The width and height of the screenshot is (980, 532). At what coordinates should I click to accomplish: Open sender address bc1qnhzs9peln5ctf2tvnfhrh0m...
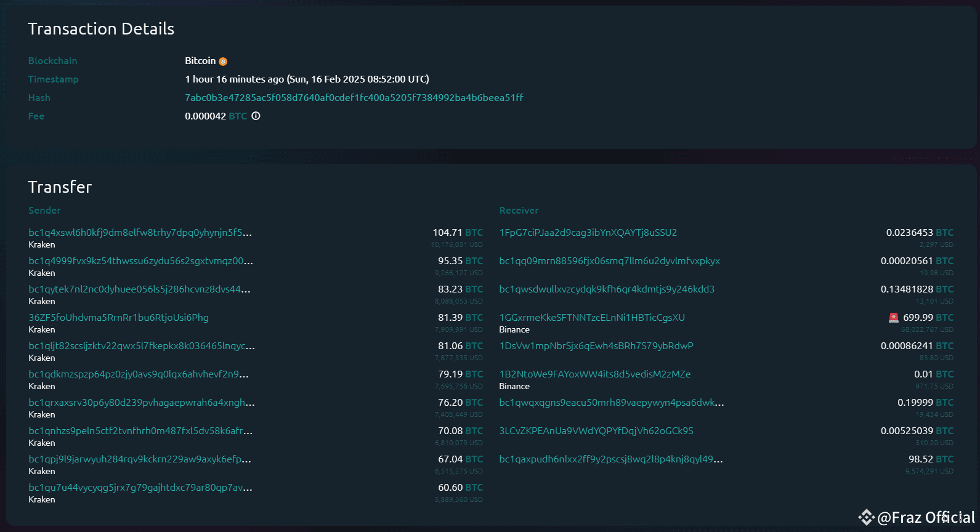point(140,431)
